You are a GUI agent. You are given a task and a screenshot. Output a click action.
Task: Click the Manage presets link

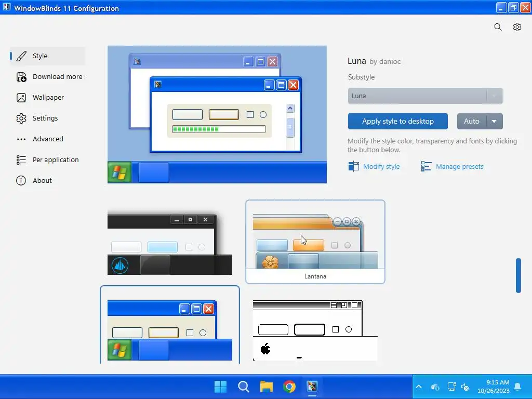tap(459, 167)
